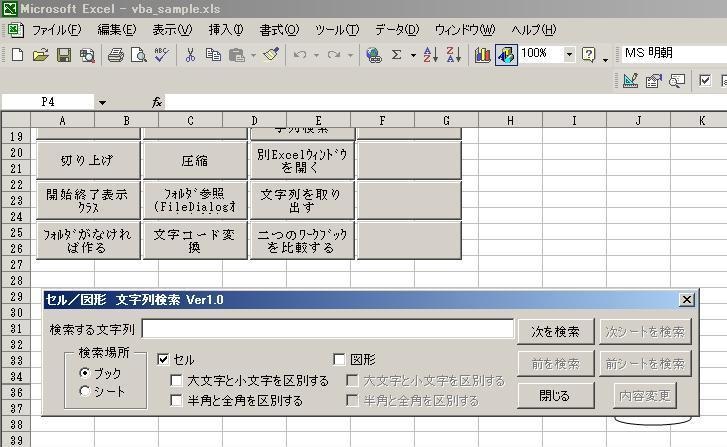Open the Name Box dropdown arrow
Image resolution: width=727 pixels, height=447 pixels.
[102, 102]
